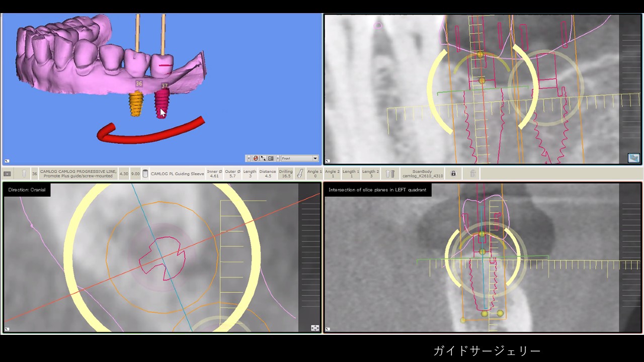Click the Distance 4.5 field
Image resolution: width=644 pixels, height=362 pixels.
pos(268,174)
